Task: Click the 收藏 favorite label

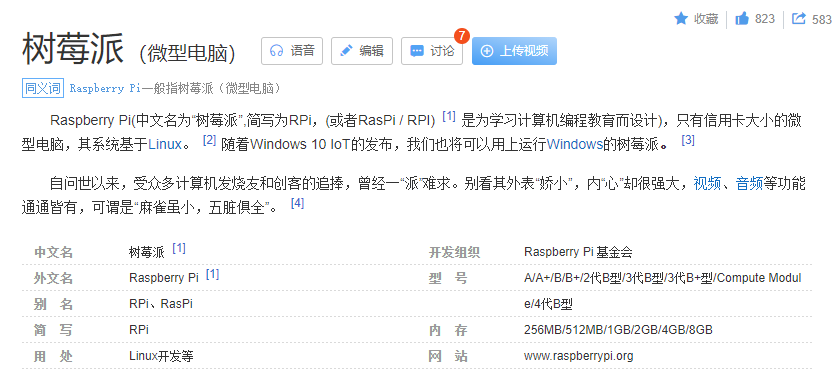Action: (706, 19)
